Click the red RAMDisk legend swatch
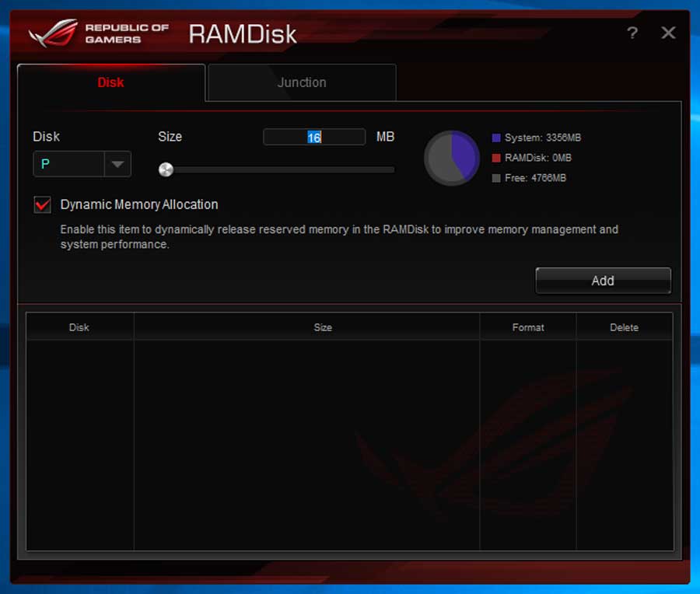The width and height of the screenshot is (700, 594). (496, 158)
